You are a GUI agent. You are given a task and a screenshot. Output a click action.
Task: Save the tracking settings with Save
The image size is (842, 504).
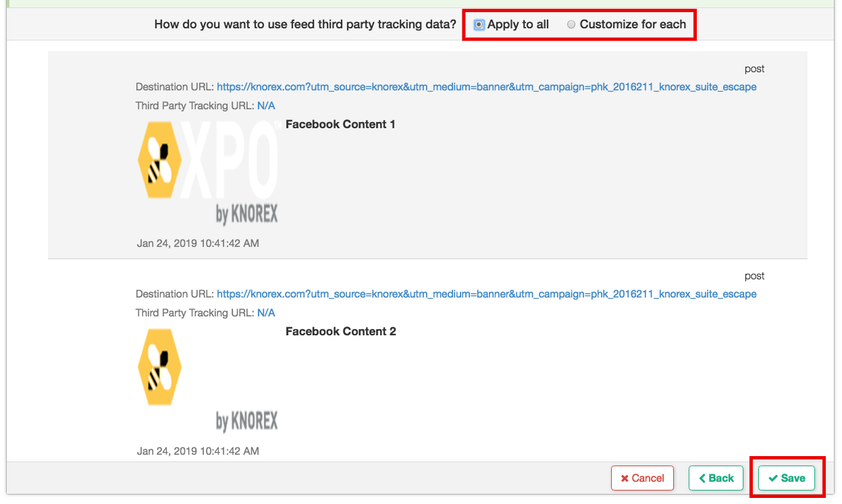[787, 478]
